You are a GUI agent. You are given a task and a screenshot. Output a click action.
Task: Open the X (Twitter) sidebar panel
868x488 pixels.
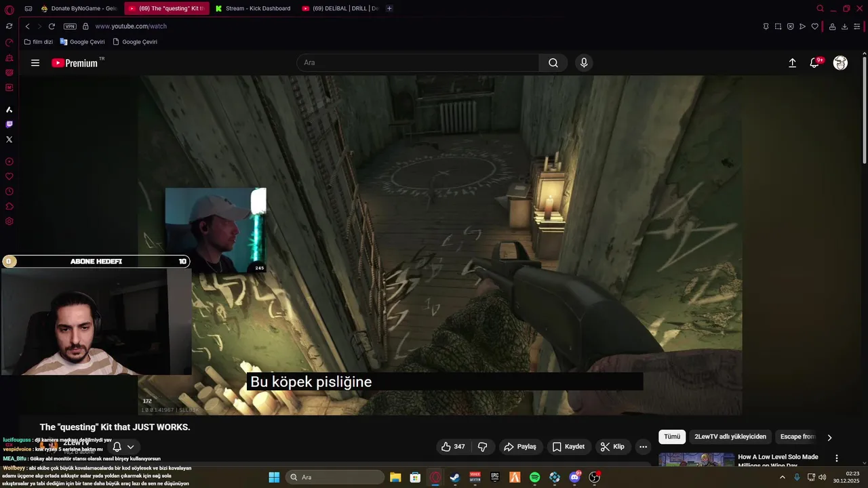[9, 139]
